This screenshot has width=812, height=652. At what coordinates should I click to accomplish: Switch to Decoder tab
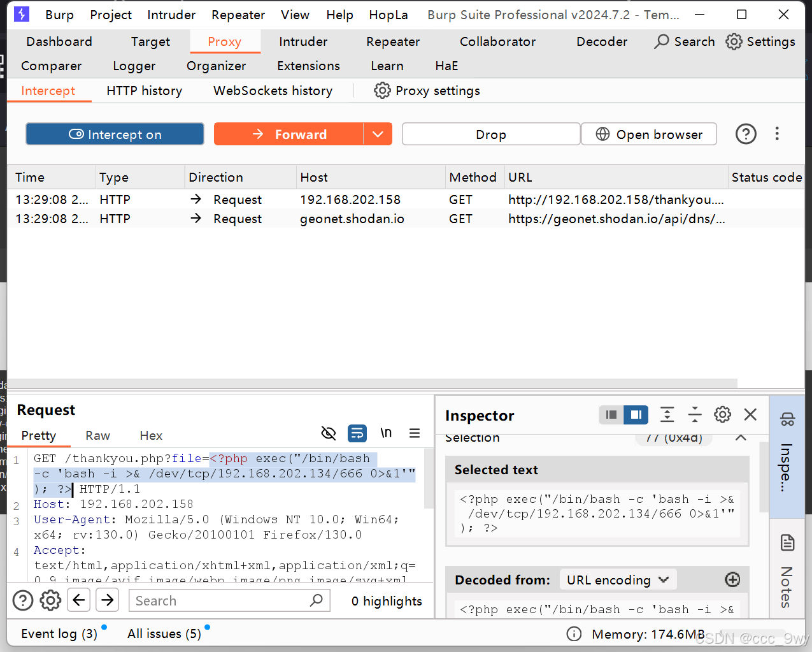(x=602, y=41)
